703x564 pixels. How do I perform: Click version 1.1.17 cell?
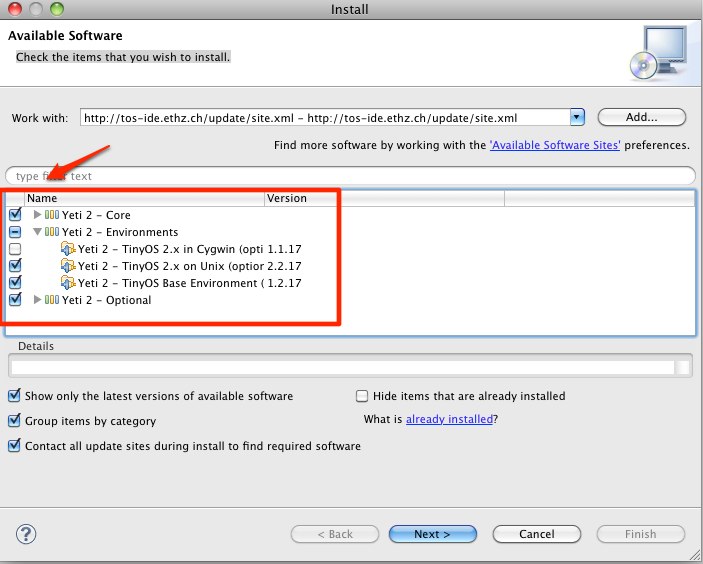click(x=284, y=249)
